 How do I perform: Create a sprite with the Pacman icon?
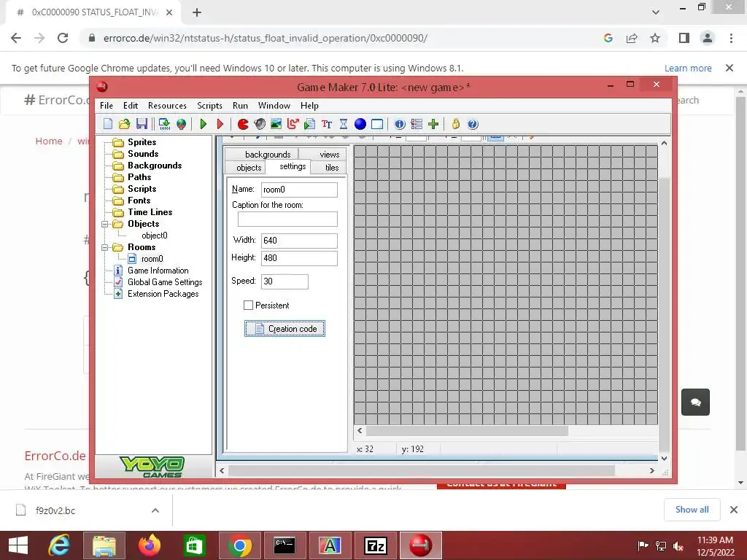(x=243, y=124)
